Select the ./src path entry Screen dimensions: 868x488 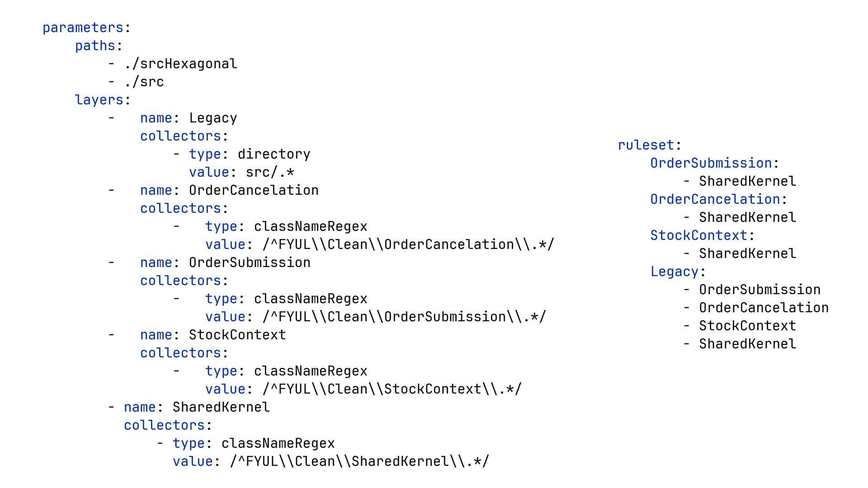[144, 82]
